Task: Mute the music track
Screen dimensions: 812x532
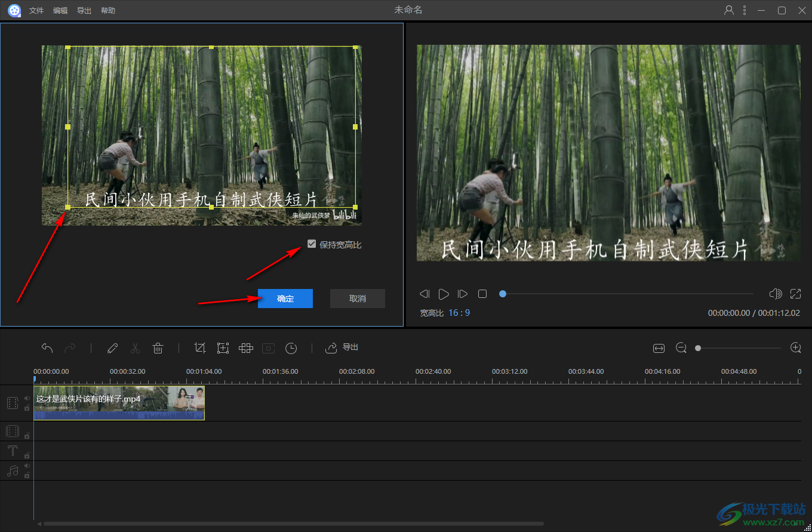Action: (27, 466)
